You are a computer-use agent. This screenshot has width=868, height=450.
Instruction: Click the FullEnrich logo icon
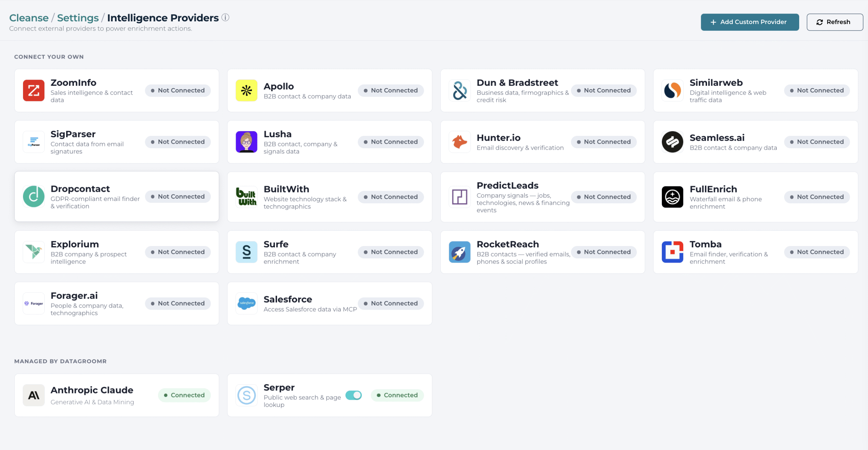tap(672, 197)
